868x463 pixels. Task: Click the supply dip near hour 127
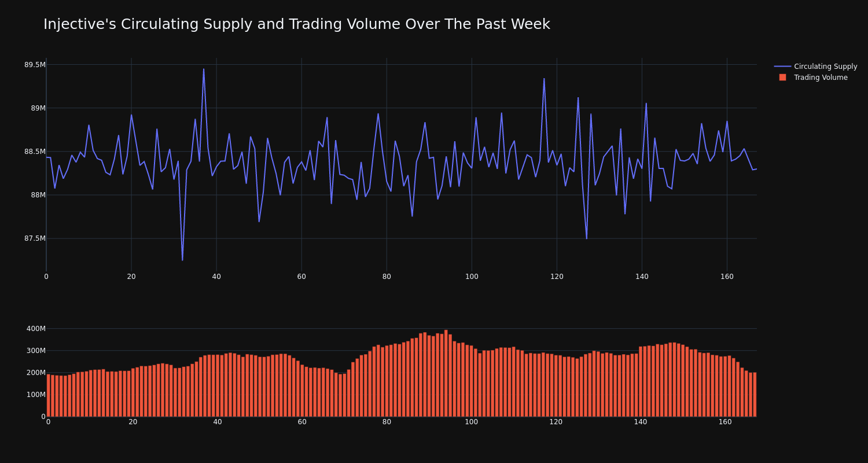(586, 238)
